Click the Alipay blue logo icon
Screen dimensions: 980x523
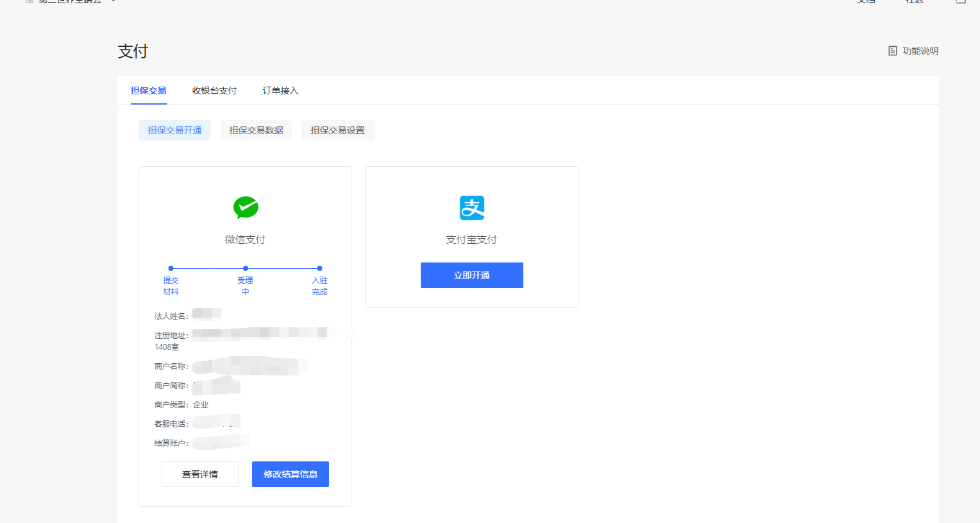click(x=472, y=208)
